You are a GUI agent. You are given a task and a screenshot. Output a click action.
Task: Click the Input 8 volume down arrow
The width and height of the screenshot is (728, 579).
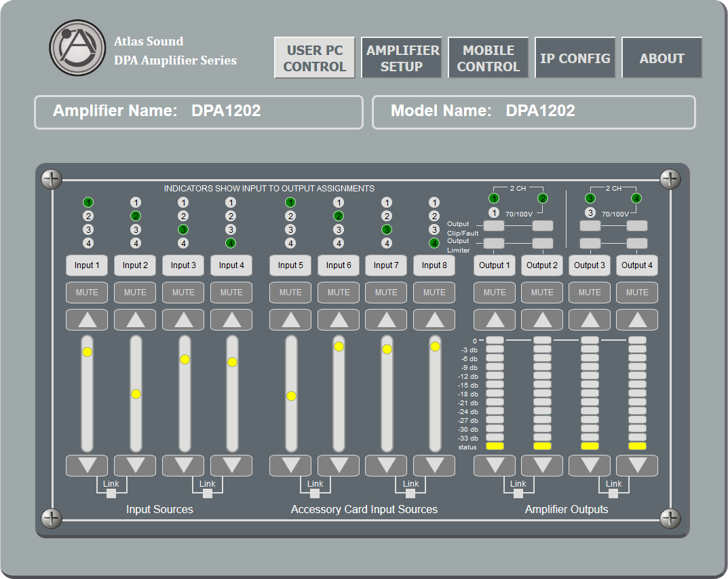(434, 465)
